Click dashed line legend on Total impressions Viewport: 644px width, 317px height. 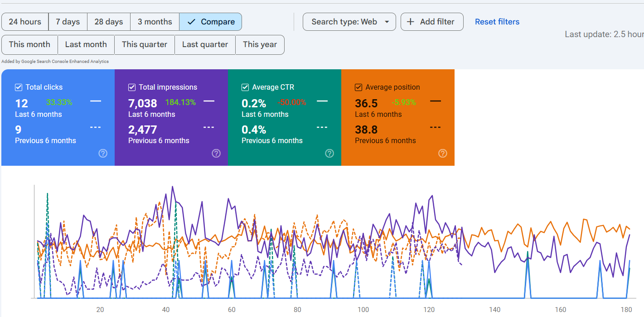coord(208,127)
